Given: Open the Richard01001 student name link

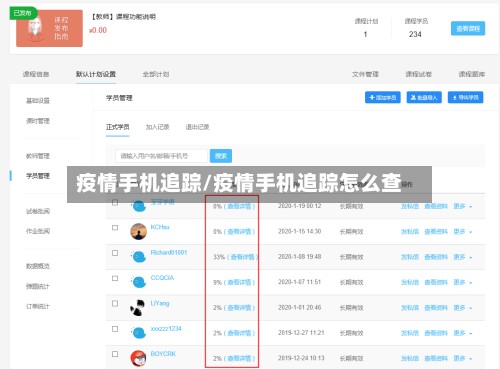Looking at the screenshot, I should point(169,252).
